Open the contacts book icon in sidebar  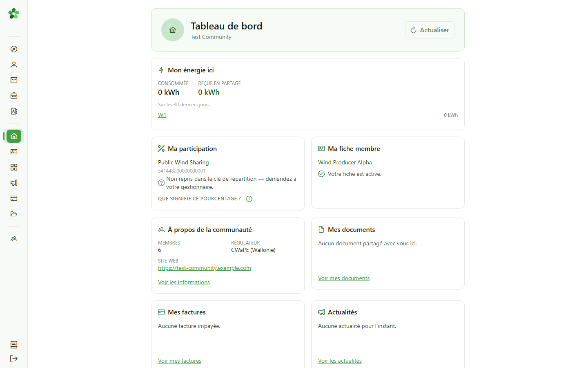pyautogui.click(x=14, y=111)
